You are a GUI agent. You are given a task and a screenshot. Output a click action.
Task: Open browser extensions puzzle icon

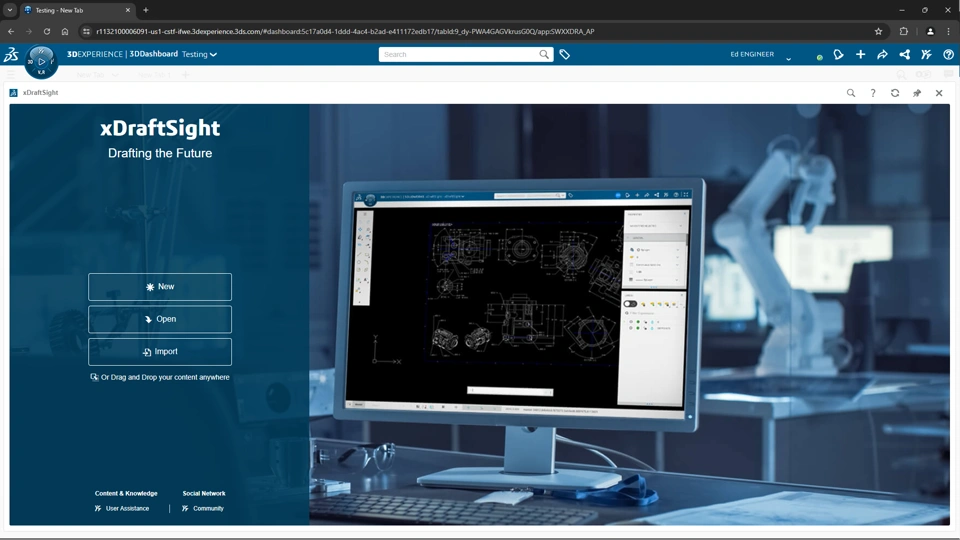(904, 31)
